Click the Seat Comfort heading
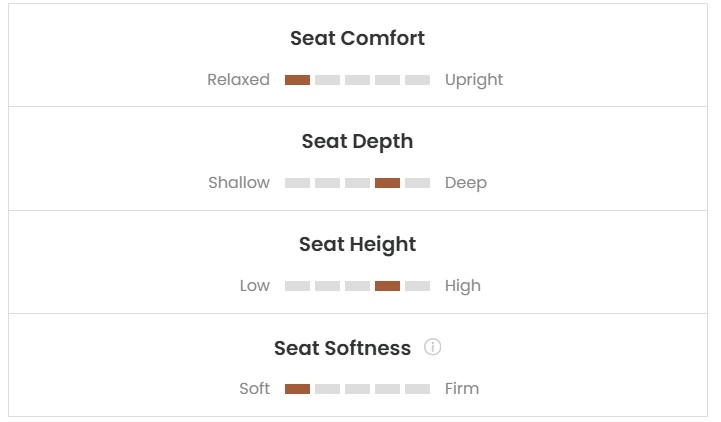The image size is (721, 422). pos(357,38)
